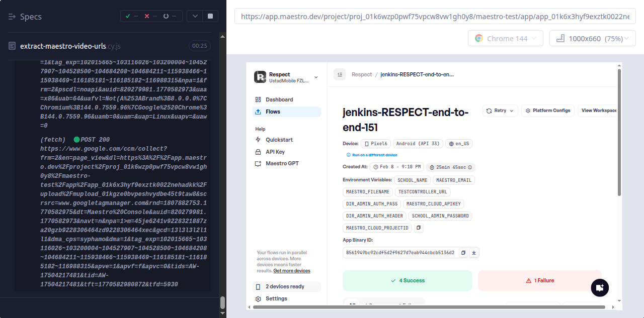Click the URL address field

pyautogui.click(x=435, y=17)
